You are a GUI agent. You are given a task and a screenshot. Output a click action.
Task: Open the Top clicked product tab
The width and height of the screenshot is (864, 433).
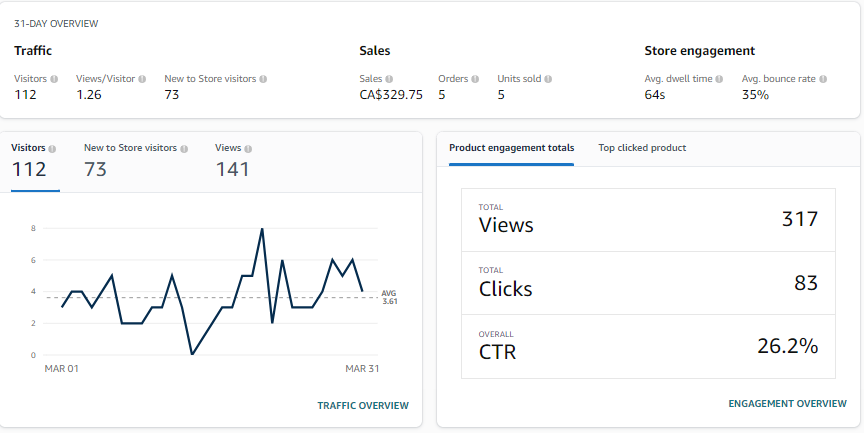(642, 148)
